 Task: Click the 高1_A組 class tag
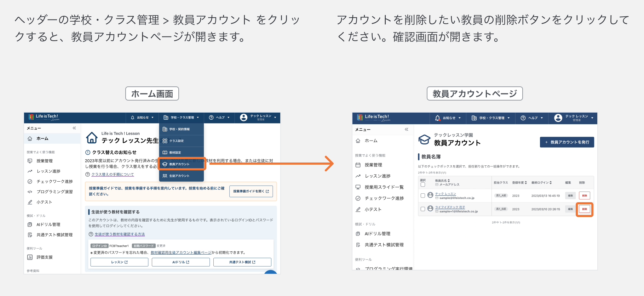(501, 195)
